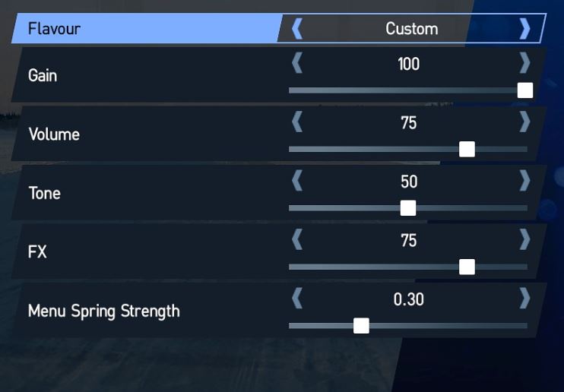Select the Menu Spring Strength row label
The image size is (564, 392).
pos(104,311)
